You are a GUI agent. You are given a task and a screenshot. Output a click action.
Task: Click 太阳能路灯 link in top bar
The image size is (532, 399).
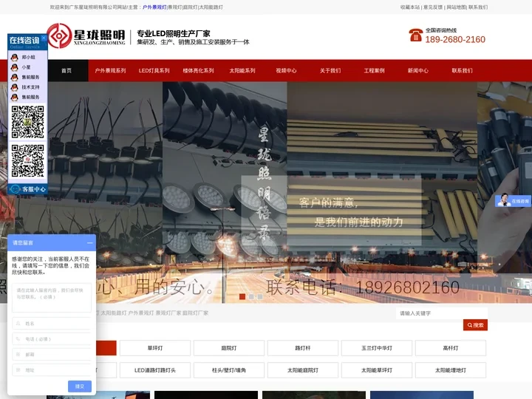(211, 7)
